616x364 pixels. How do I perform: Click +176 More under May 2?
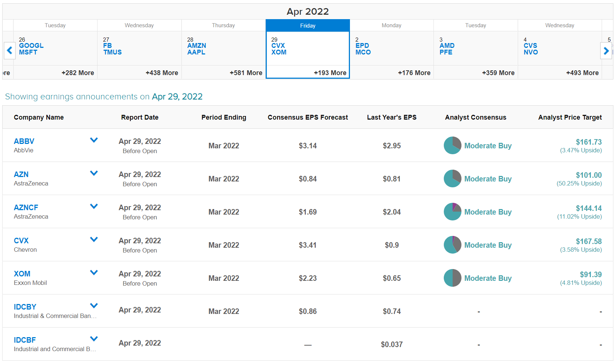(414, 73)
